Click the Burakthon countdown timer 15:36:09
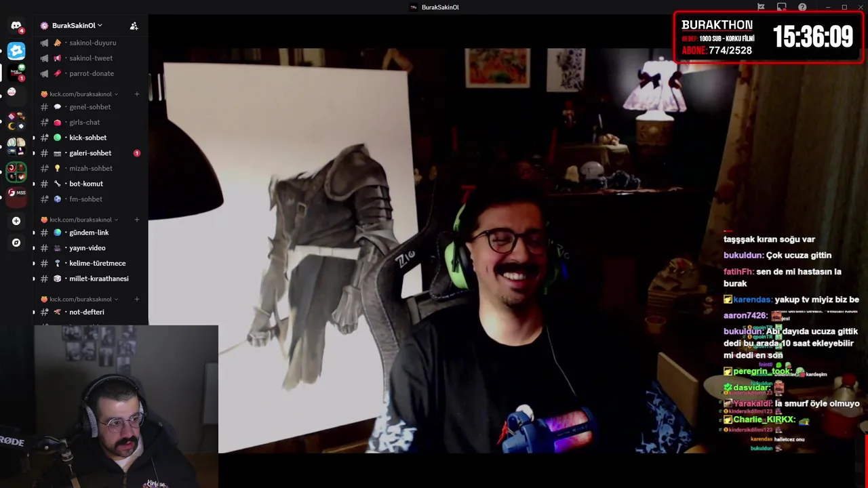Viewport: 868px width, 488px height. (812, 37)
